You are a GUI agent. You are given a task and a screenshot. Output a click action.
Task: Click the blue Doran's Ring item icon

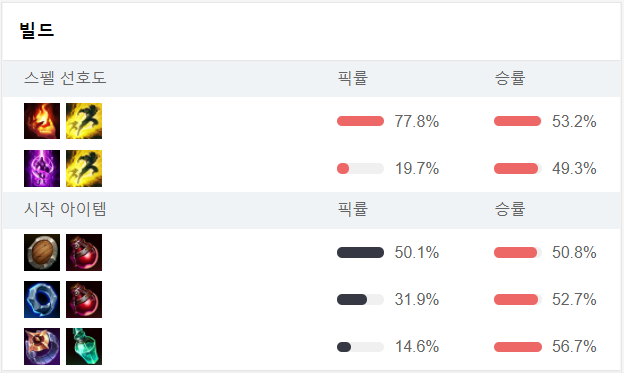tap(42, 299)
